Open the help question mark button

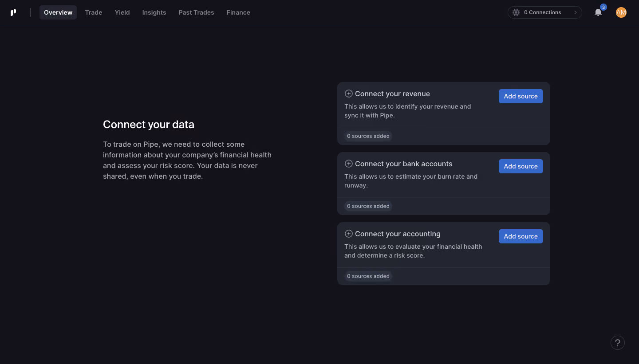[618, 343]
